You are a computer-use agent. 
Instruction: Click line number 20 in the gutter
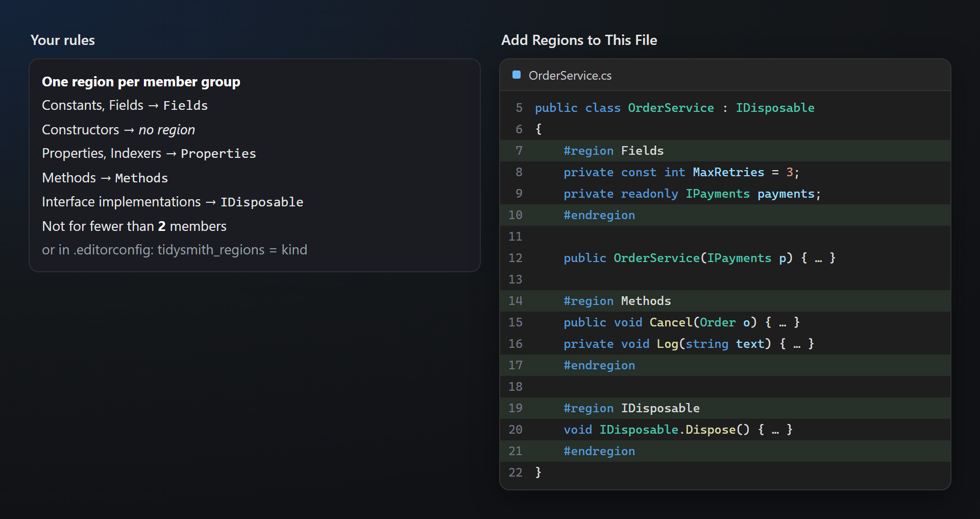516,430
